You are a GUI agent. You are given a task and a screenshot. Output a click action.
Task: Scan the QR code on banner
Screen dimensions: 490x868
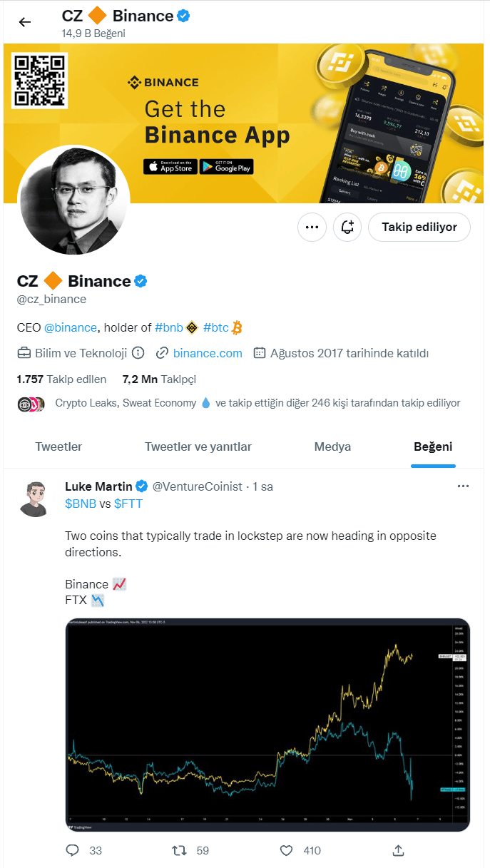pyautogui.click(x=40, y=80)
